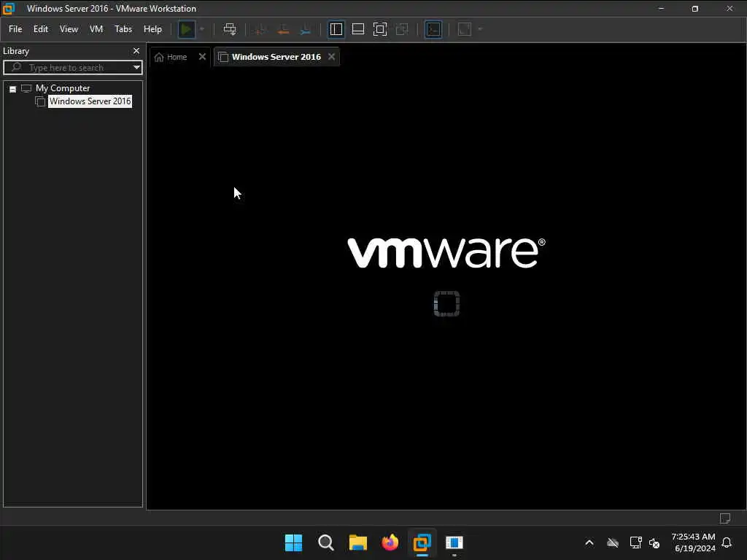Open Firefox from the taskbar
The height and width of the screenshot is (560, 747).
coord(390,542)
